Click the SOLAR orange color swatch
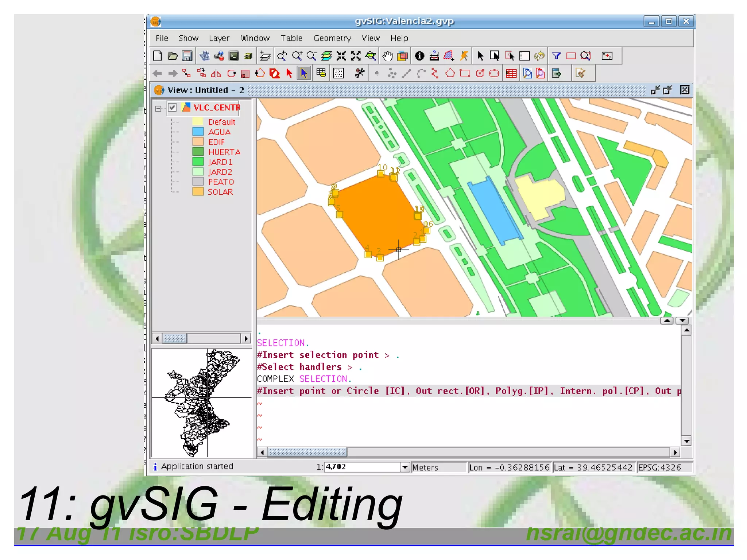The image size is (747, 560). pyautogui.click(x=198, y=191)
